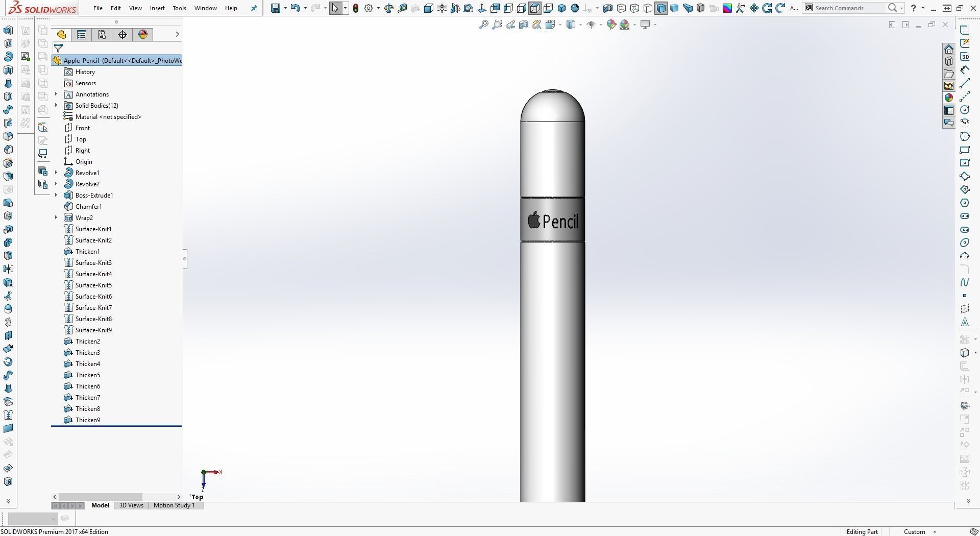Click the Search Commands input field
This screenshot has width=980, height=536.
(x=850, y=8)
